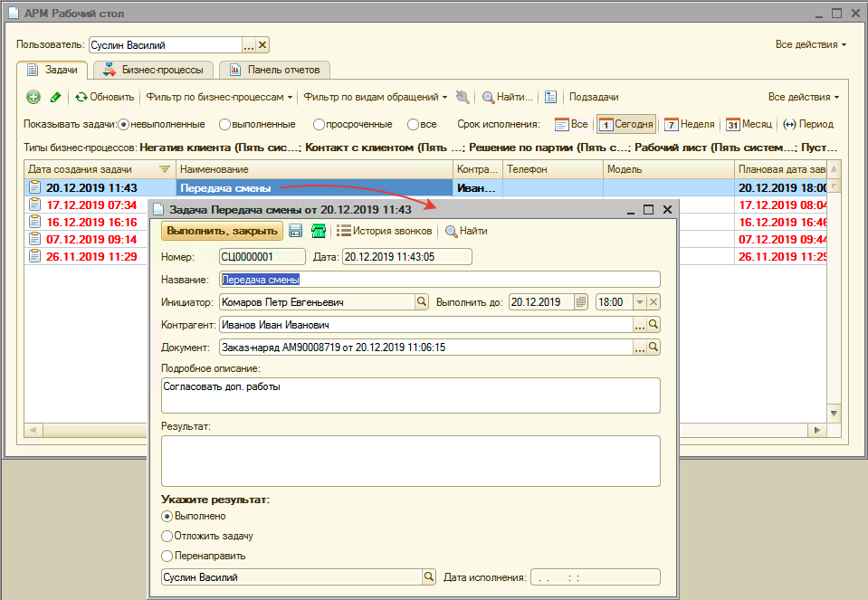The image size is (868, 600).
Task: Select the Отложить задачу radio option
Action: [167, 536]
